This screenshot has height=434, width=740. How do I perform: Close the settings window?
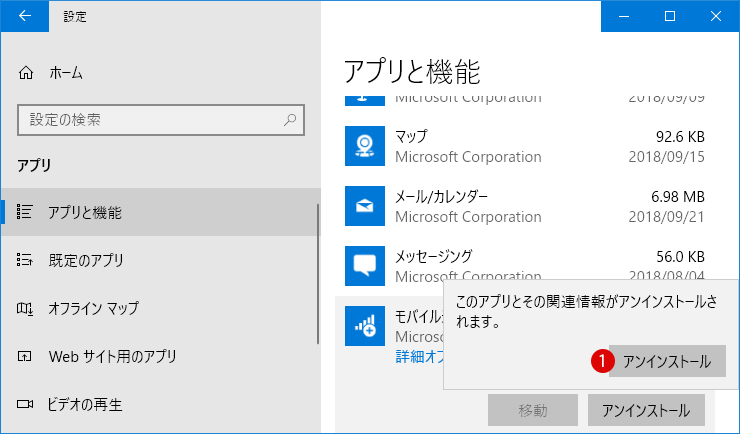[716, 16]
